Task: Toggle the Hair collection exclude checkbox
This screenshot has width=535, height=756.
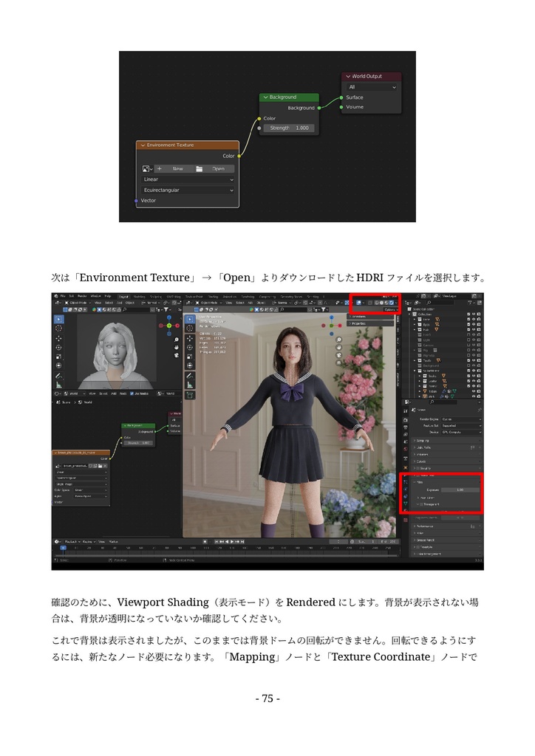Action: [468, 330]
